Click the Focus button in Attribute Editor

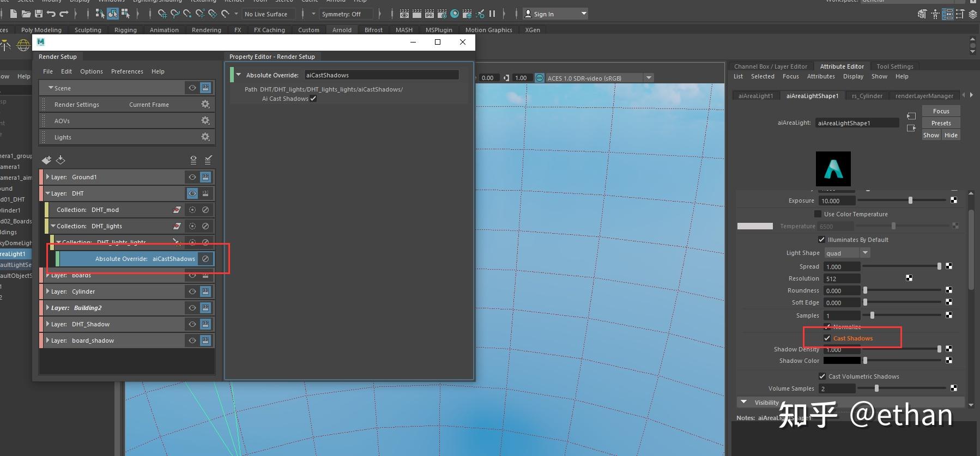(941, 111)
